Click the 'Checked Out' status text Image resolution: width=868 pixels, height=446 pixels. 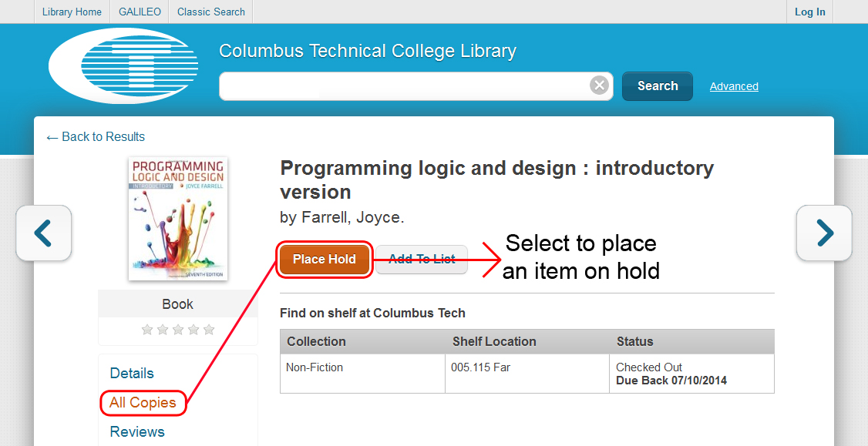pyautogui.click(x=649, y=367)
